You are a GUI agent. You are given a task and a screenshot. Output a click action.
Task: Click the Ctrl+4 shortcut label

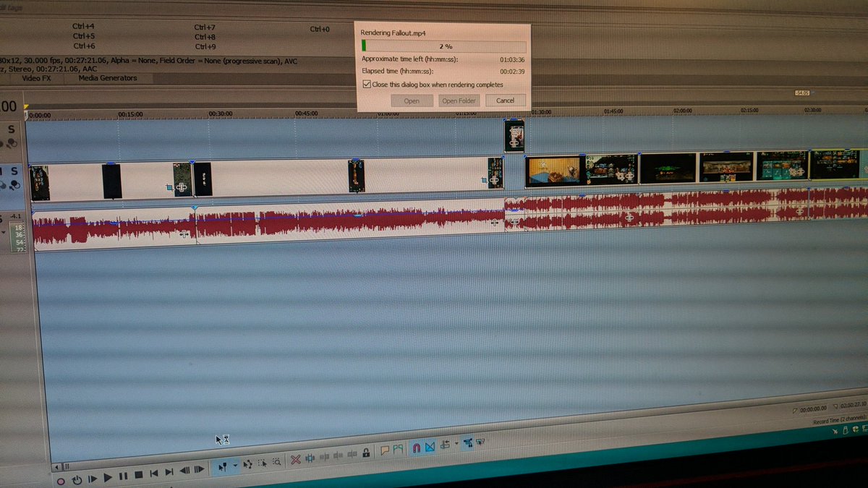[x=84, y=26]
